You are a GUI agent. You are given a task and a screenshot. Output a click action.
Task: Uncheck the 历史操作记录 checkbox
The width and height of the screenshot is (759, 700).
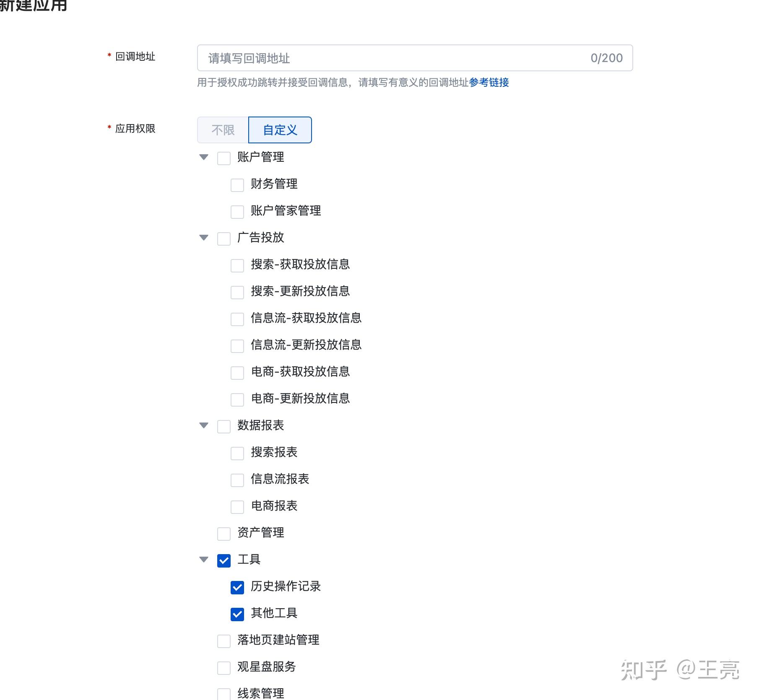(x=237, y=588)
